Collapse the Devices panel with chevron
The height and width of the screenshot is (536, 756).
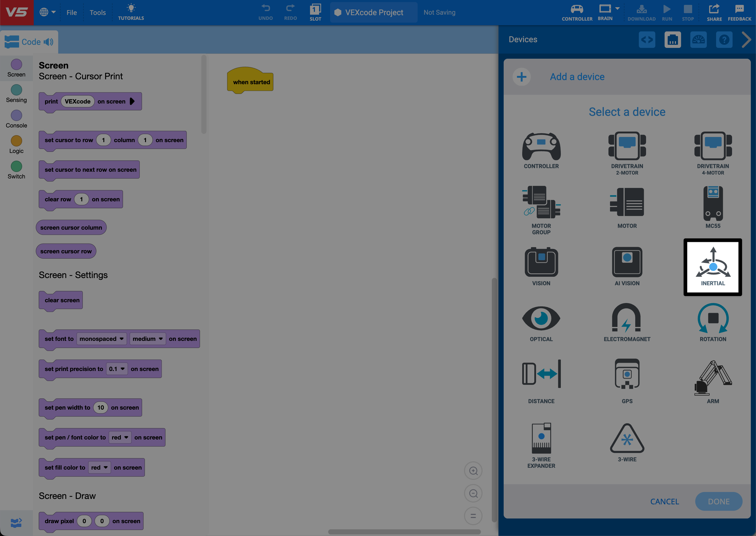pyautogui.click(x=746, y=40)
